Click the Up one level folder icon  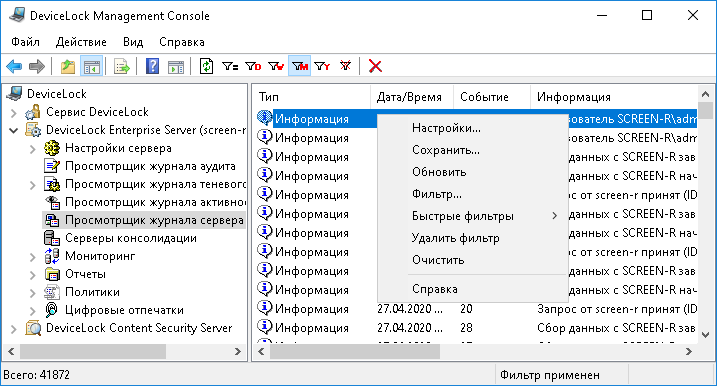click(68, 66)
